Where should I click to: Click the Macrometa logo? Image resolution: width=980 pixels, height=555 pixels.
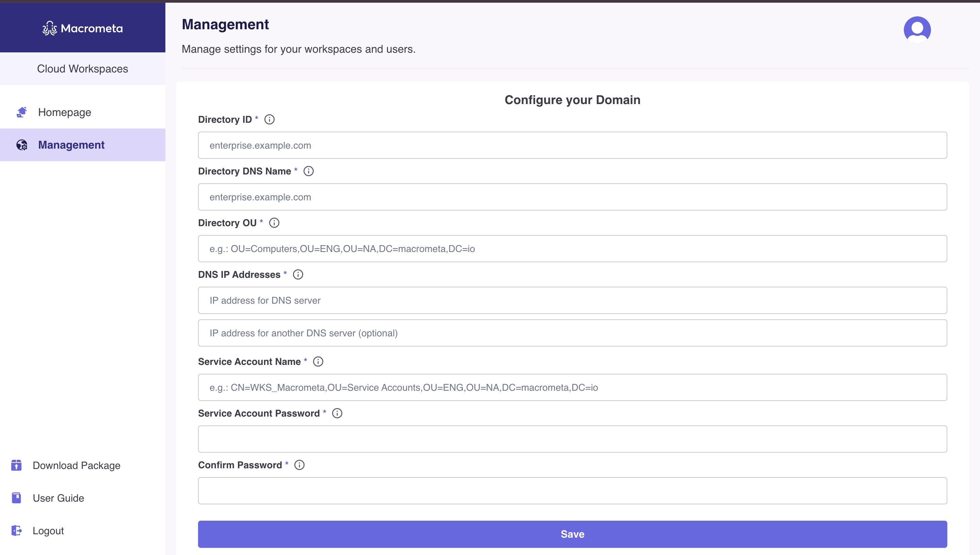(x=82, y=28)
